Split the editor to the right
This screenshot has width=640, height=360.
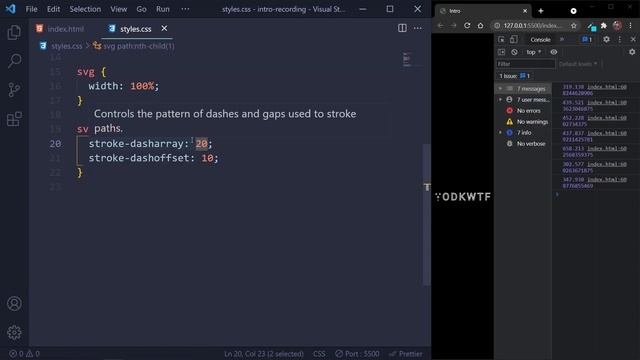tap(402, 28)
